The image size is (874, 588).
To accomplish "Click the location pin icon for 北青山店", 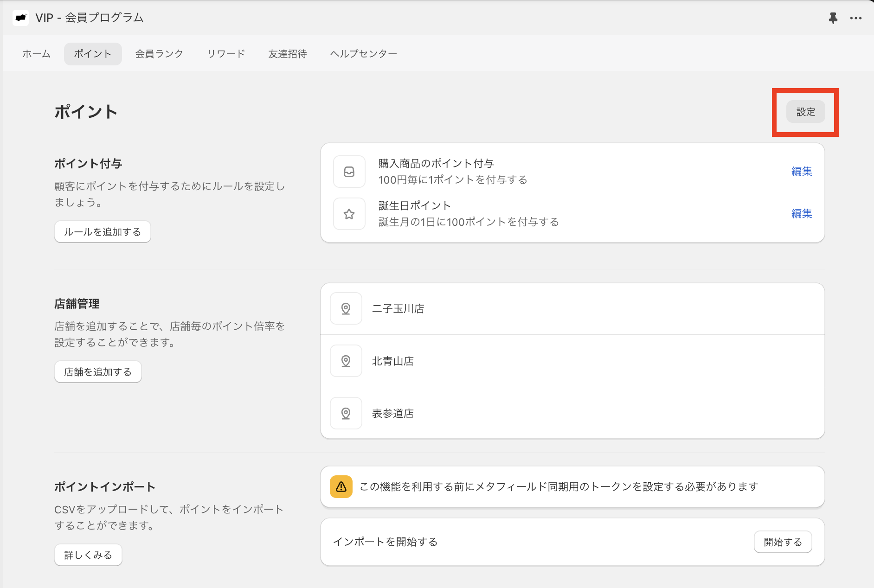I will [346, 361].
